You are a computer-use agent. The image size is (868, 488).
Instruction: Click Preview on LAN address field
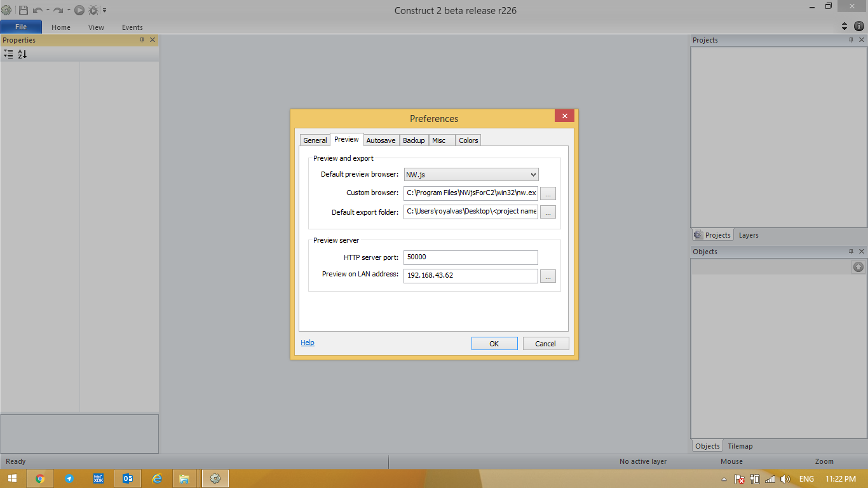471,276
